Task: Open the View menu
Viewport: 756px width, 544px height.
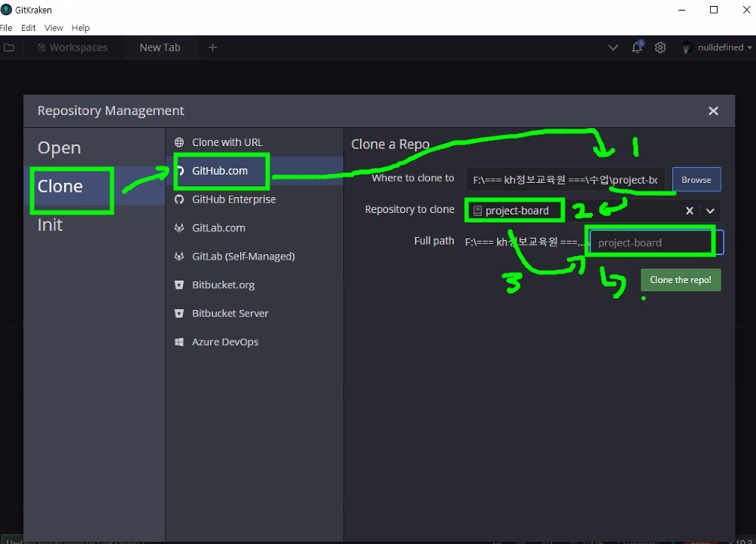Action: tap(53, 28)
